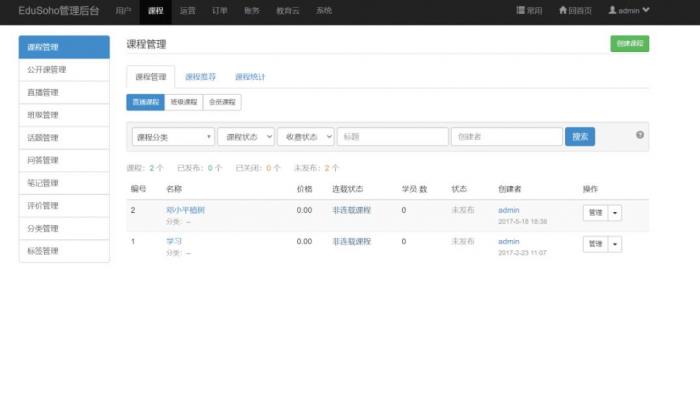Open the 邓小平植树 course link
700x411 pixels.
tap(186, 210)
